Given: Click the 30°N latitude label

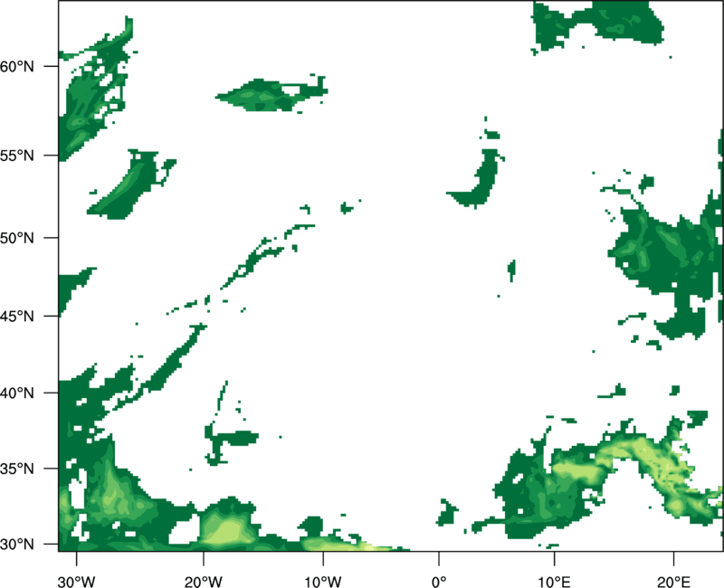Looking at the screenshot, I should [17, 545].
